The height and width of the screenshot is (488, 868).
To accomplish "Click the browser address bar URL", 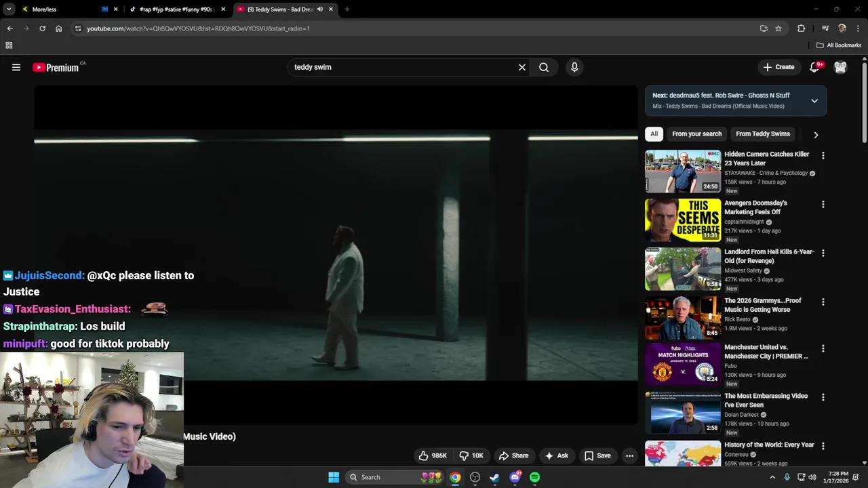I will coord(198,28).
